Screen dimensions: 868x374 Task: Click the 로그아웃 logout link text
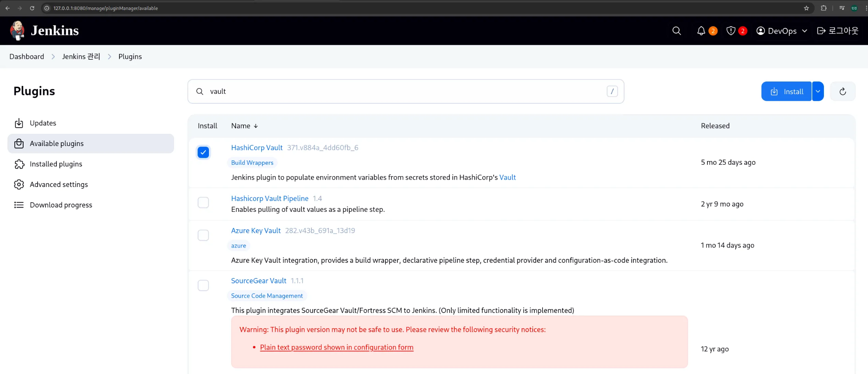coord(844,31)
